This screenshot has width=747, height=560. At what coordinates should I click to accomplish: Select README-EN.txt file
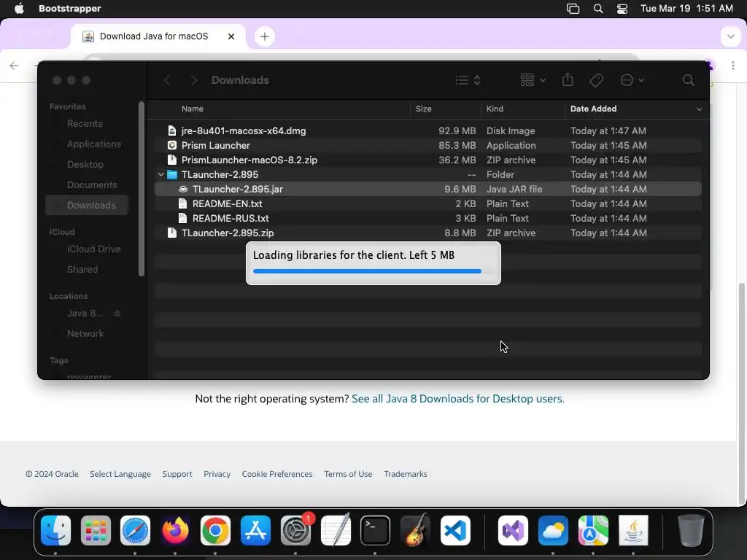[x=427, y=204]
